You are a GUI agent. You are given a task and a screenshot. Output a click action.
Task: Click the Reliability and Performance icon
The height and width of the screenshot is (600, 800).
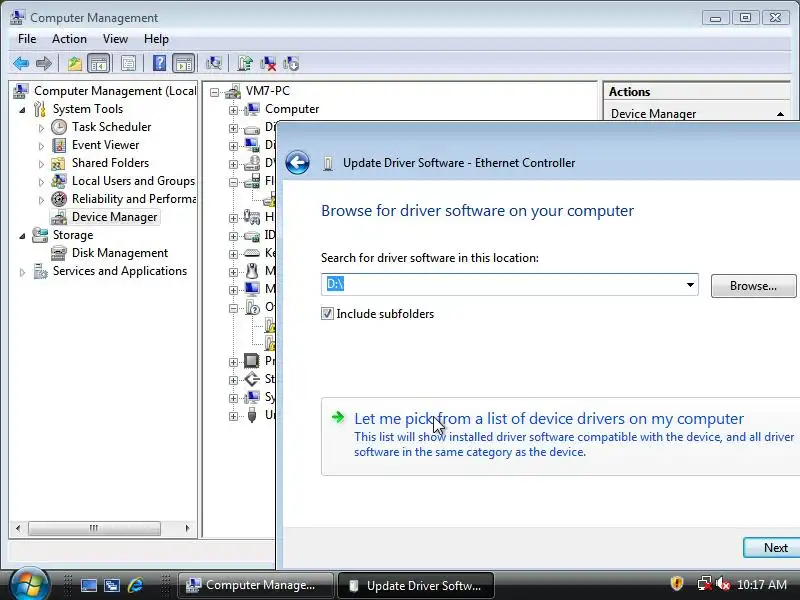tap(59, 199)
